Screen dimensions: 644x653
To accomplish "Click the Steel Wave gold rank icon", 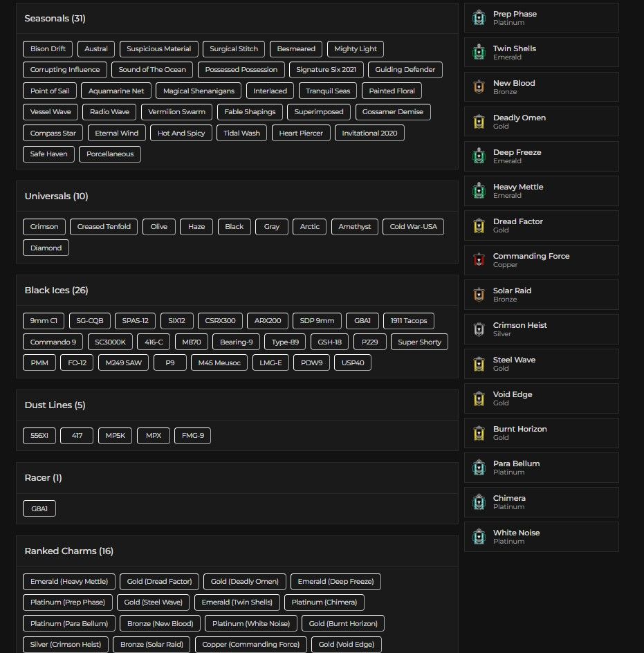I will point(479,364).
